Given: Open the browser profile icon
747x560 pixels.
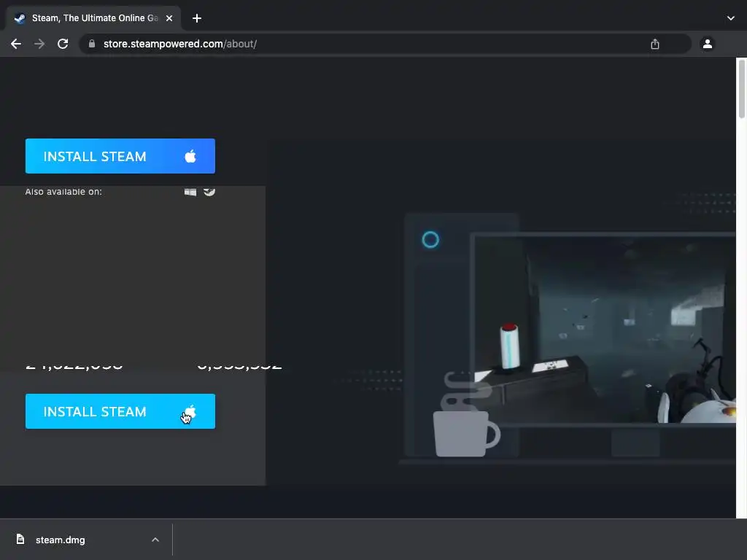Looking at the screenshot, I should (x=708, y=44).
